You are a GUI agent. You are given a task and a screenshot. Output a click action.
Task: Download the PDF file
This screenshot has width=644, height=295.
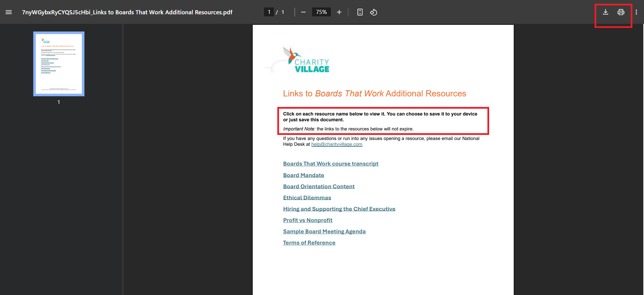tap(605, 12)
